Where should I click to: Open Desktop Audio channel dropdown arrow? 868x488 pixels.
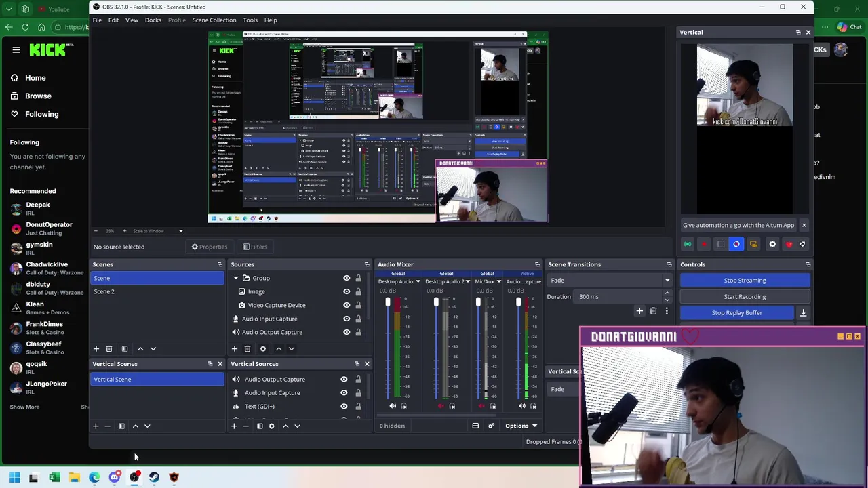418,281
